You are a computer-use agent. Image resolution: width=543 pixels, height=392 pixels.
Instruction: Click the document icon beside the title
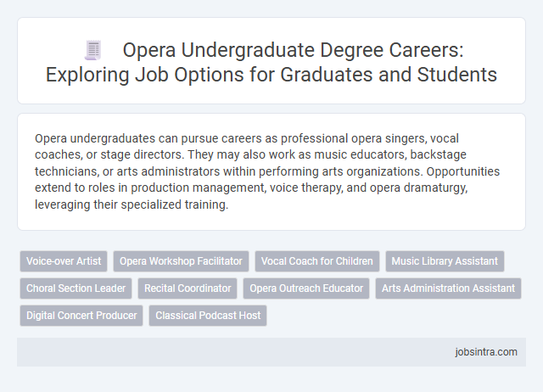(x=92, y=50)
